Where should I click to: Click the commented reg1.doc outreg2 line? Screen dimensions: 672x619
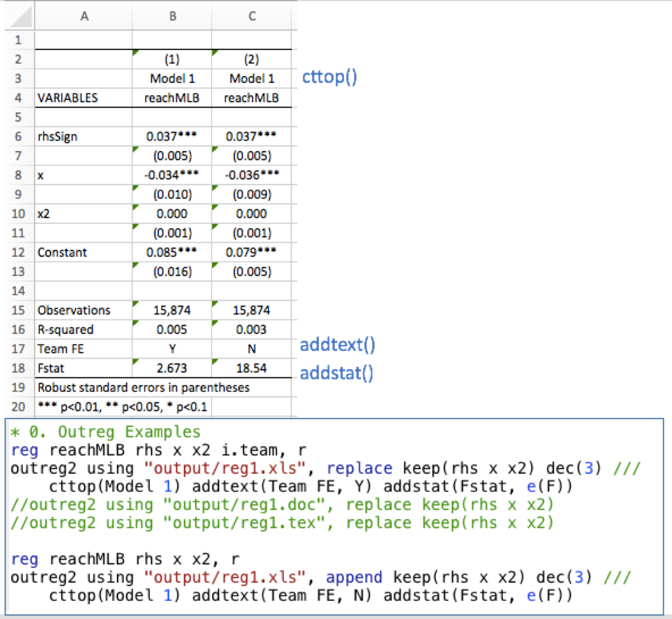coord(282,505)
